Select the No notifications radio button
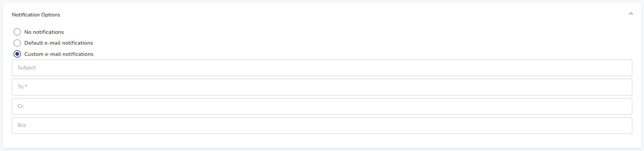 click(x=17, y=32)
